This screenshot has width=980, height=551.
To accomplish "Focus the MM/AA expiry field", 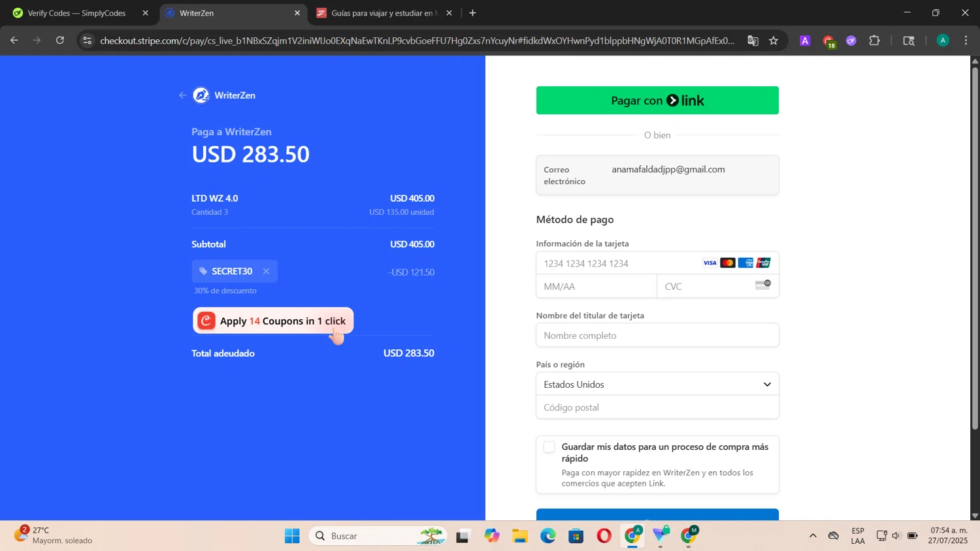I will (x=596, y=287).
